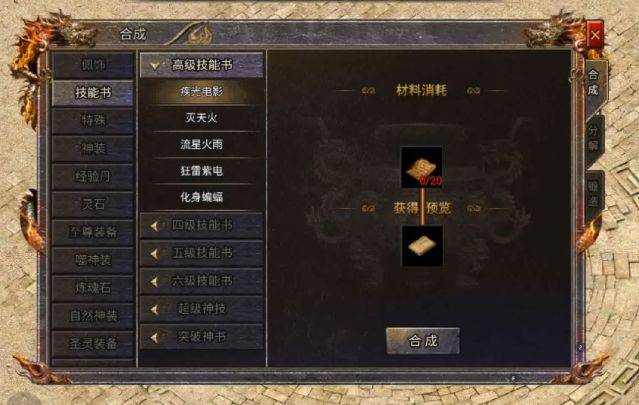The width and height of the screenshot is (639, 405).
Task: Click the result preview skill book icon
Action: click(422, 246)
